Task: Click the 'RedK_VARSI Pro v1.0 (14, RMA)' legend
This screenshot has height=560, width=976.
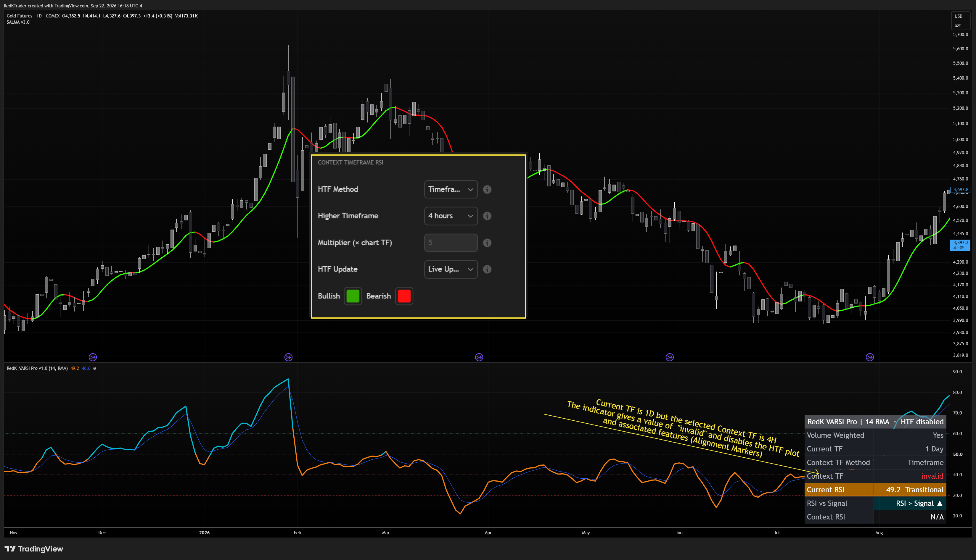Action: [37, 369]
